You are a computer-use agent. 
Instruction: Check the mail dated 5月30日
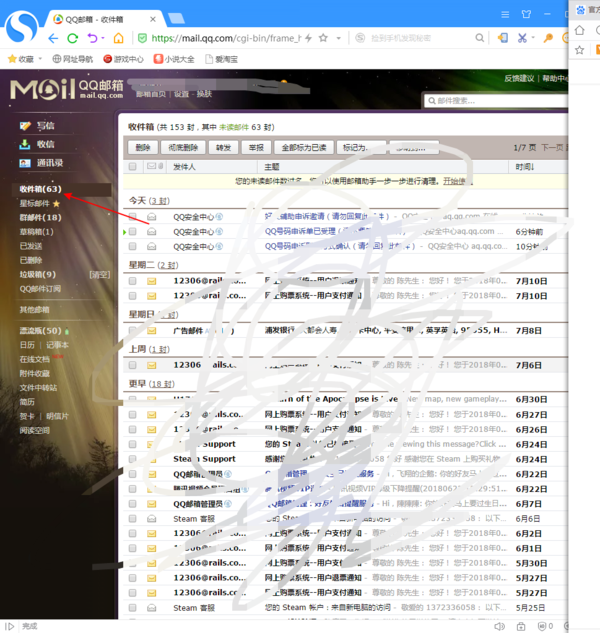pyautogui.click(x=132, y=563)
